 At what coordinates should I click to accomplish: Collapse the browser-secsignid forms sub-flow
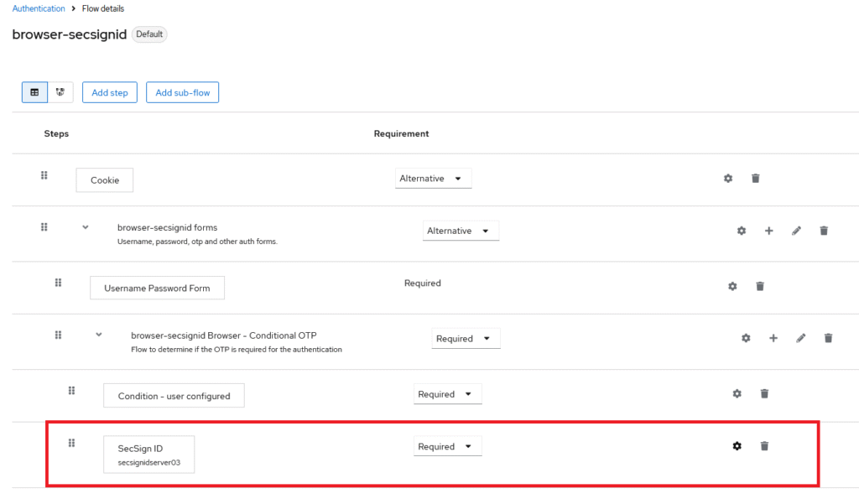86,227
